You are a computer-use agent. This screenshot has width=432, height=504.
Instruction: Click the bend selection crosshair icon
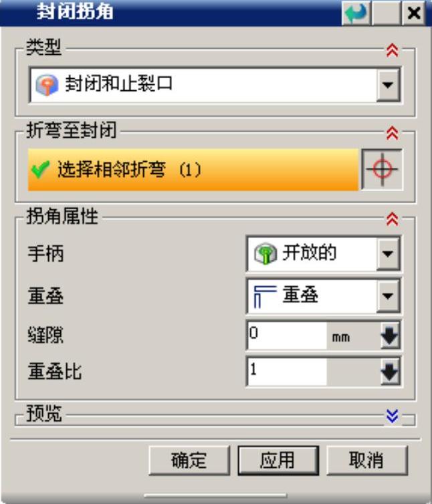coord(382,169)
